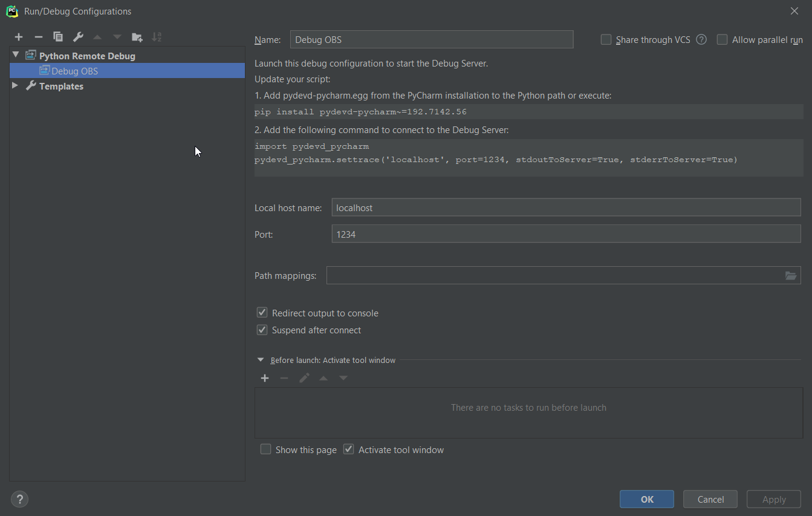Expand the Templates tree node

(16, 86)
